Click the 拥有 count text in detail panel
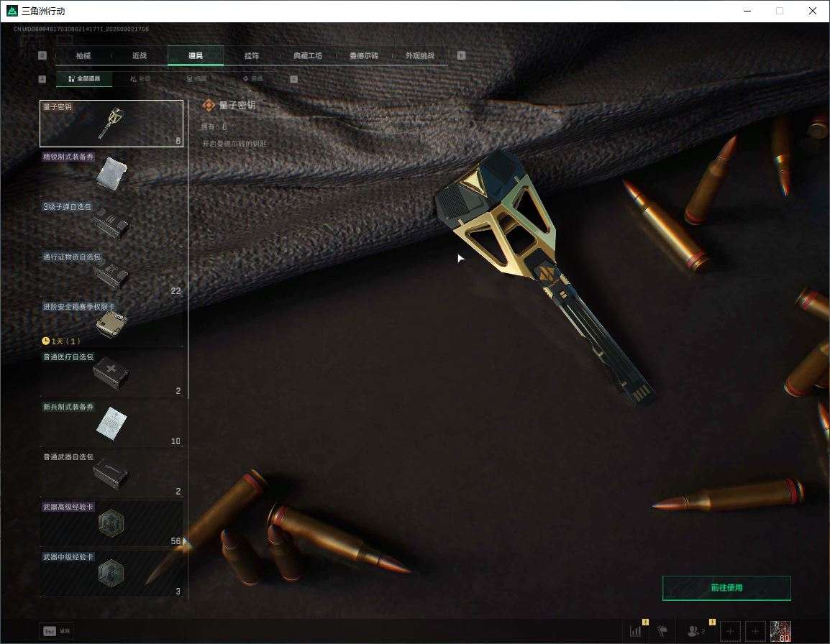 214,127
